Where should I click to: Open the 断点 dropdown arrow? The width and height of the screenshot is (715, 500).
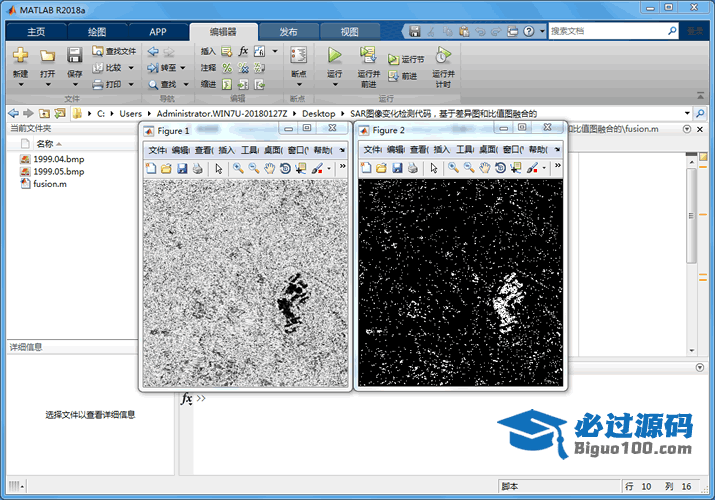(x=299, y=85)
